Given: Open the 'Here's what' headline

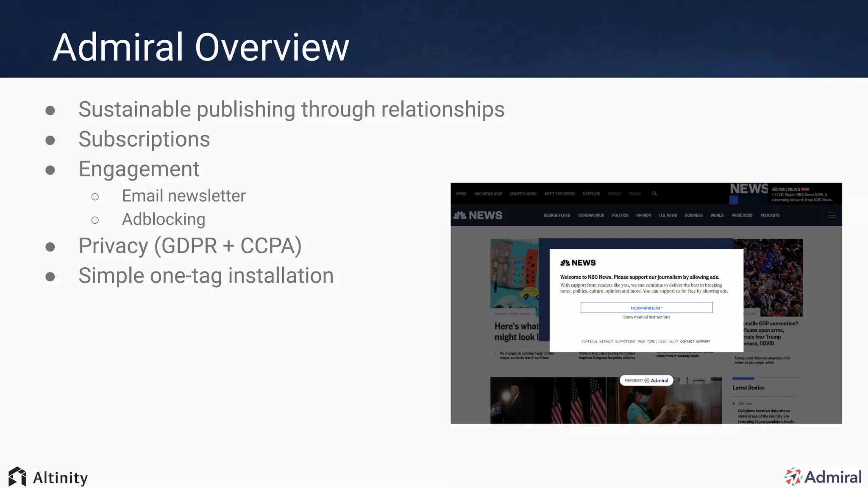Looking at the screenshot, I should [x=517, y=332].
